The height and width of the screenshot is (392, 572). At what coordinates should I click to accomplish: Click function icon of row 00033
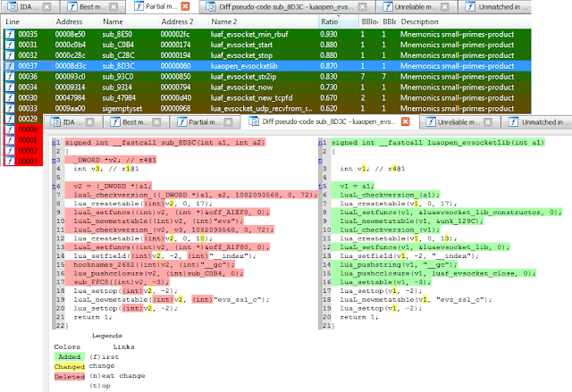(10, 108)
